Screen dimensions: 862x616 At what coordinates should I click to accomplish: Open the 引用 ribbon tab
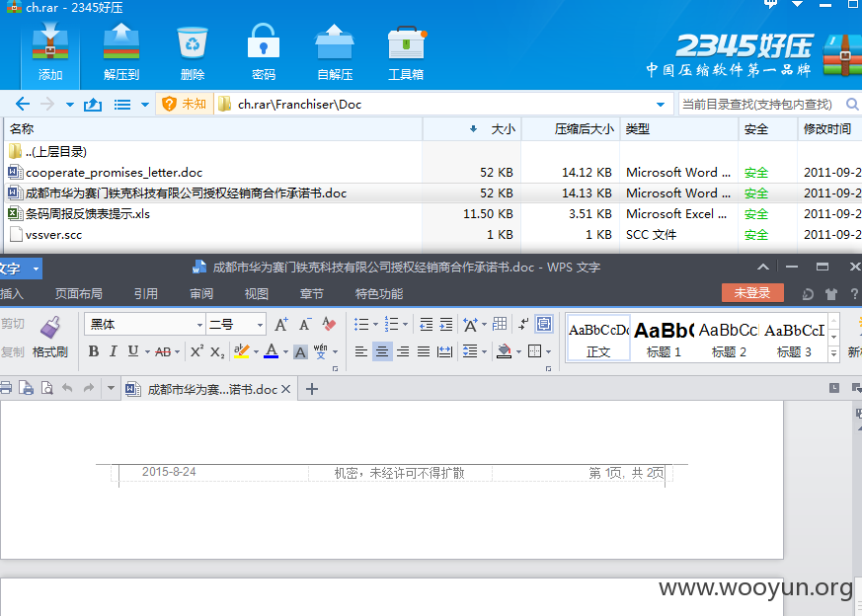(x=146, y=294)
